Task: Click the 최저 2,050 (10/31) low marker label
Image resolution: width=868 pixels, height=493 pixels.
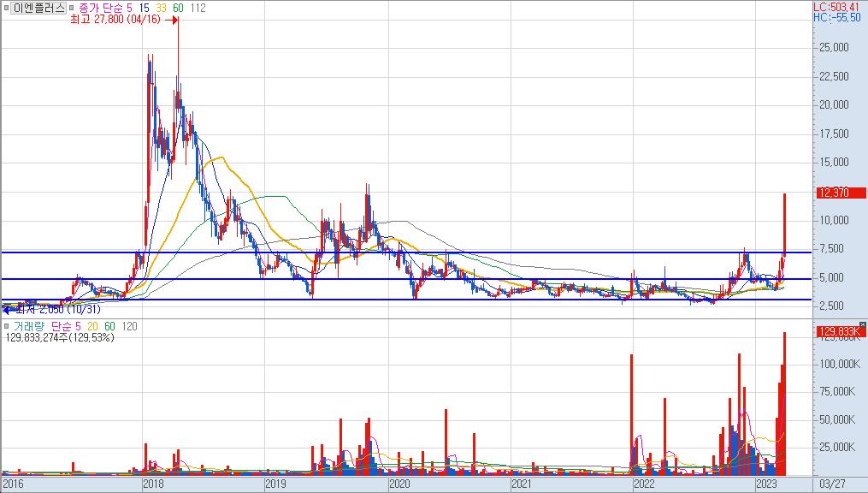Action: [57, 309]
